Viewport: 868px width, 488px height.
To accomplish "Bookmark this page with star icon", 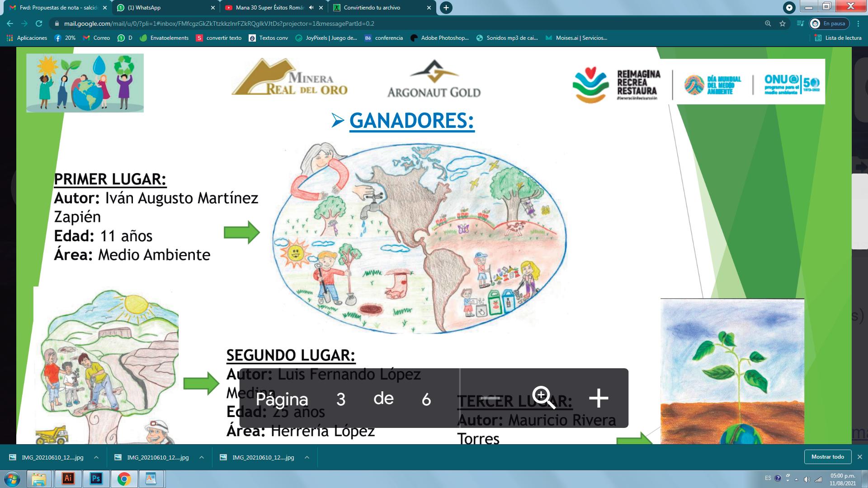I will (783, 23).
